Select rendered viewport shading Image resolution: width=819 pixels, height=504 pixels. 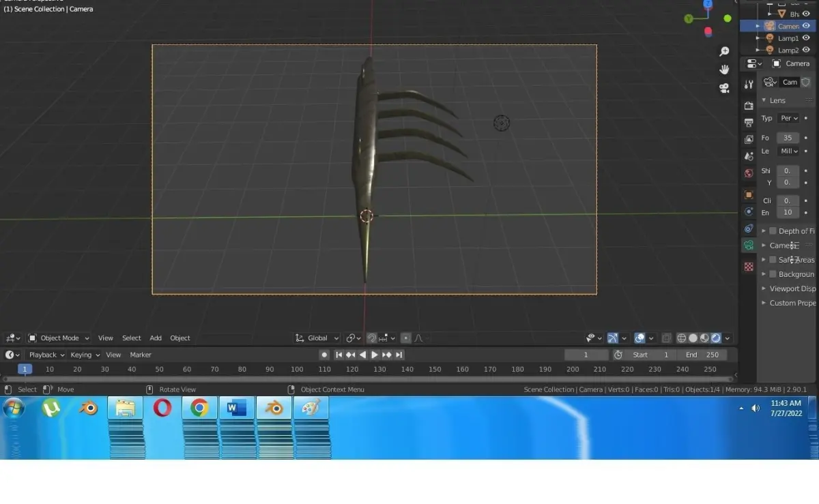tap(716, 338)
